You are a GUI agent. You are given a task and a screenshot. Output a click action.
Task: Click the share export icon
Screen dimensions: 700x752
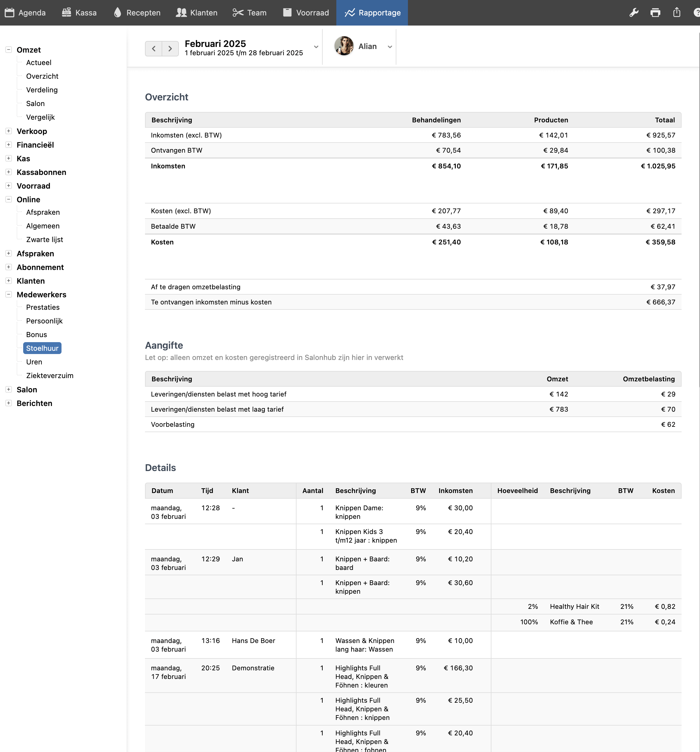(677, 12)
